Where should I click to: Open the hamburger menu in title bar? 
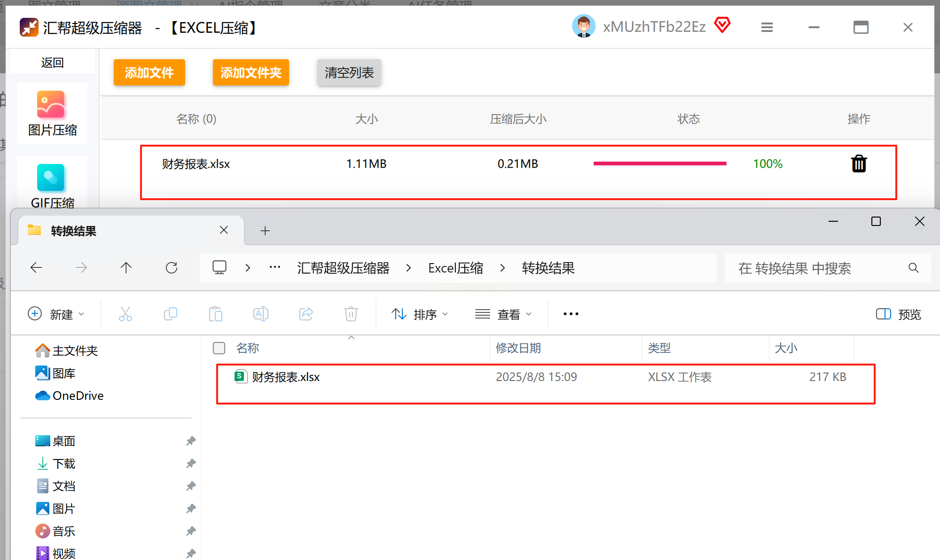click(x=767, y=28)
